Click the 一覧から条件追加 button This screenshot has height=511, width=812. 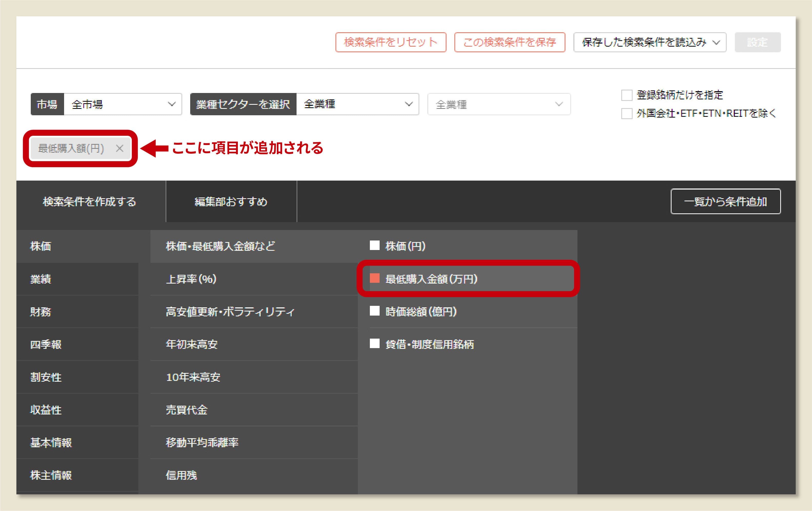point(726,202)
